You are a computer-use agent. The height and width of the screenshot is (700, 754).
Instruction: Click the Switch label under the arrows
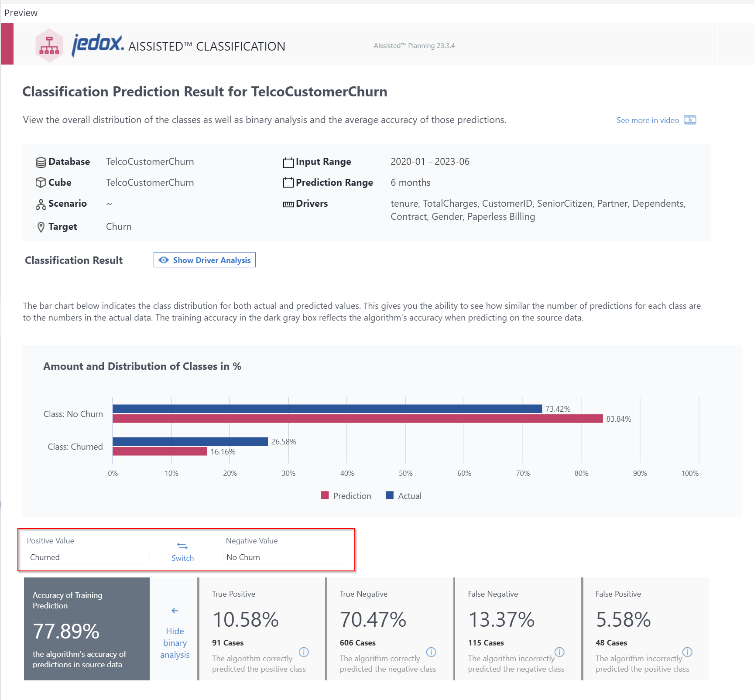[x=182, y=558]
